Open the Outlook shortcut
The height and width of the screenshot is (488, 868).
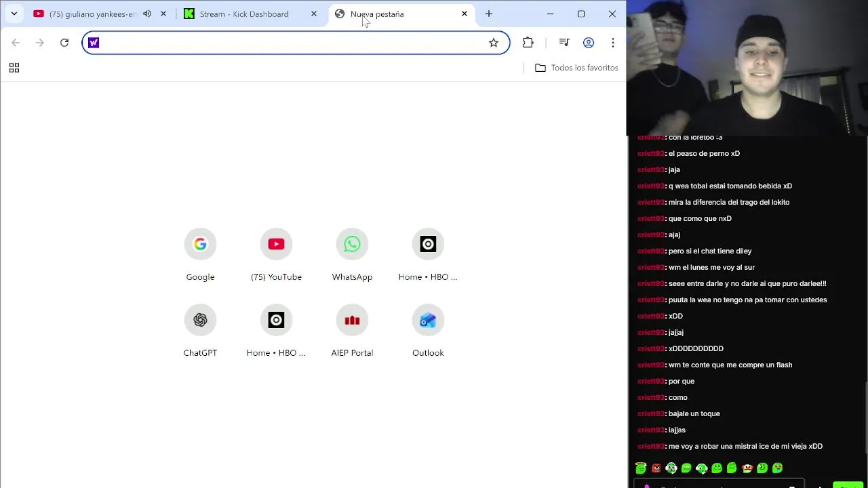(428, 331)
